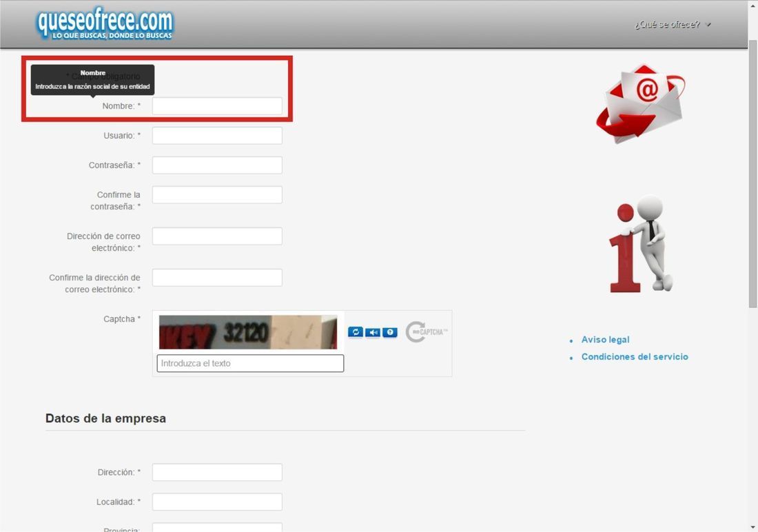This screenshot has width=758, height=532.
Task: Click the Dirección field under Datos de la empresa
Action: point(217,472)
